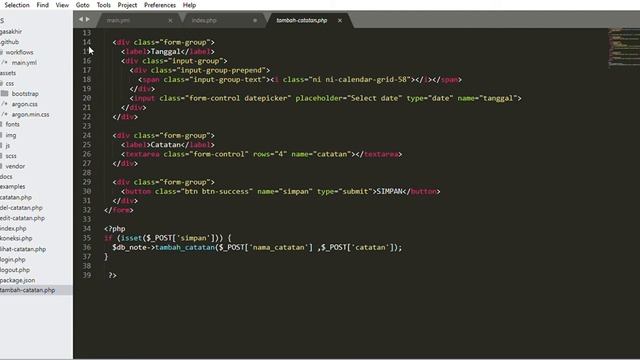The image size is (640, 360).
Task: Expand the workflows folder
Action: (x=19, y=52)
